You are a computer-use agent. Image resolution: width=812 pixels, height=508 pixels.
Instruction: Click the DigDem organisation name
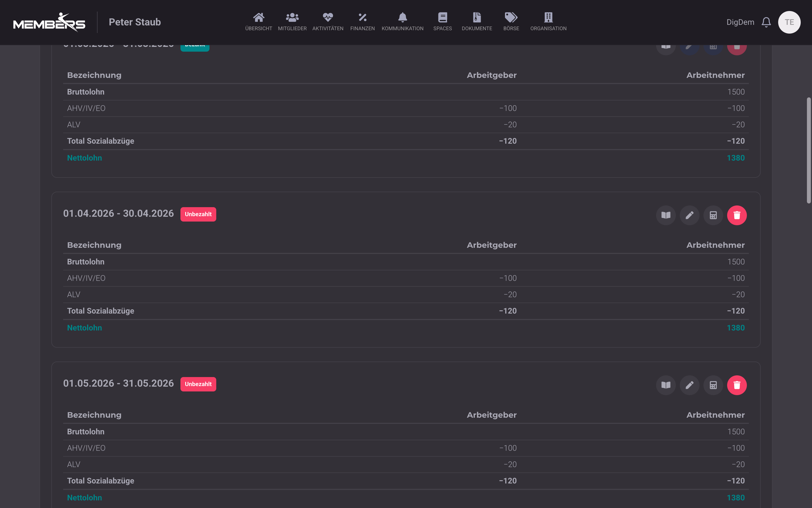coord(740,22)
